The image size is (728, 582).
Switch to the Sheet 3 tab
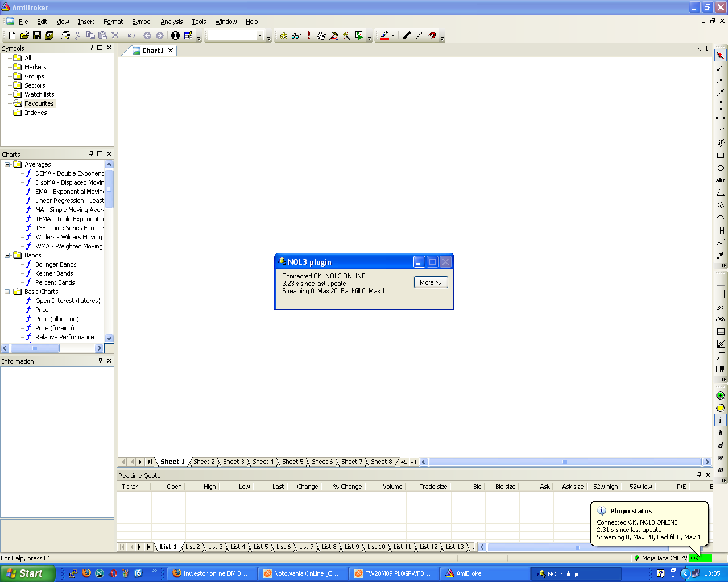pyautogui.click(x=233, y=462)
